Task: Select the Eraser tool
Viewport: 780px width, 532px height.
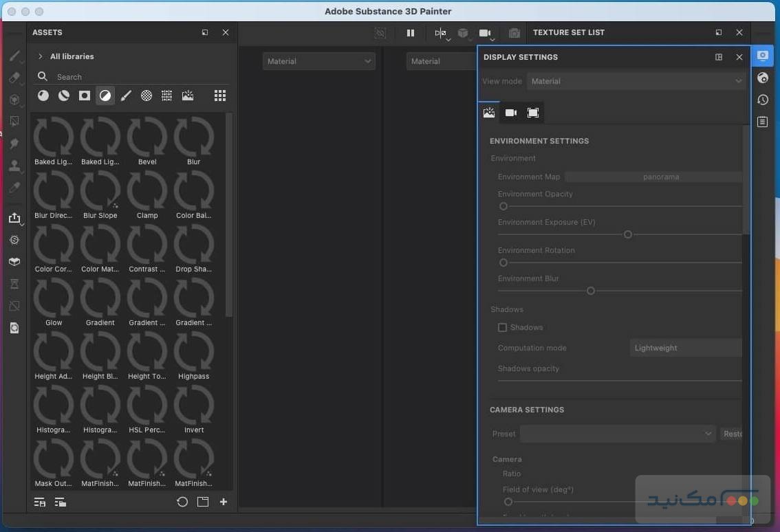Action: coord(15,78)
